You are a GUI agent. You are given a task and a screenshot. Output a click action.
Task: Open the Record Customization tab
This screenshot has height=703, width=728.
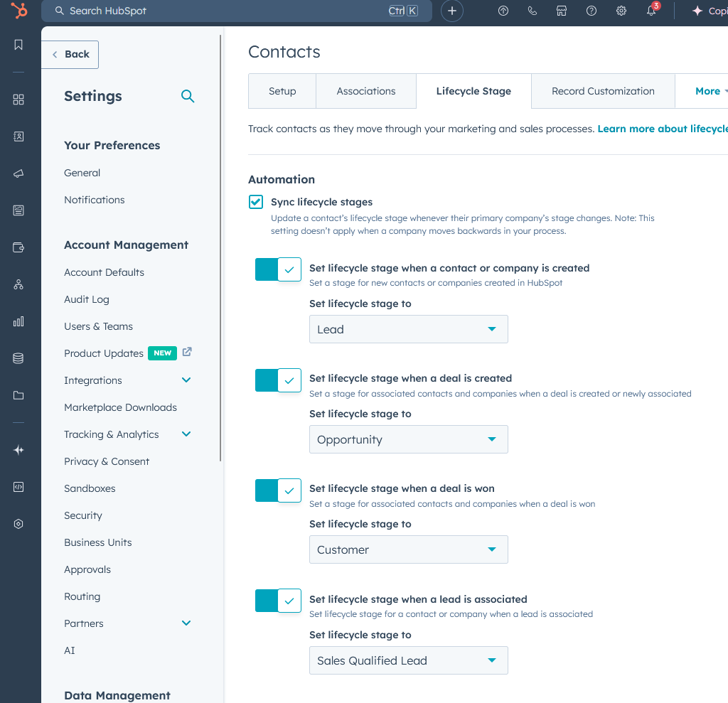[x=602, y=91]
